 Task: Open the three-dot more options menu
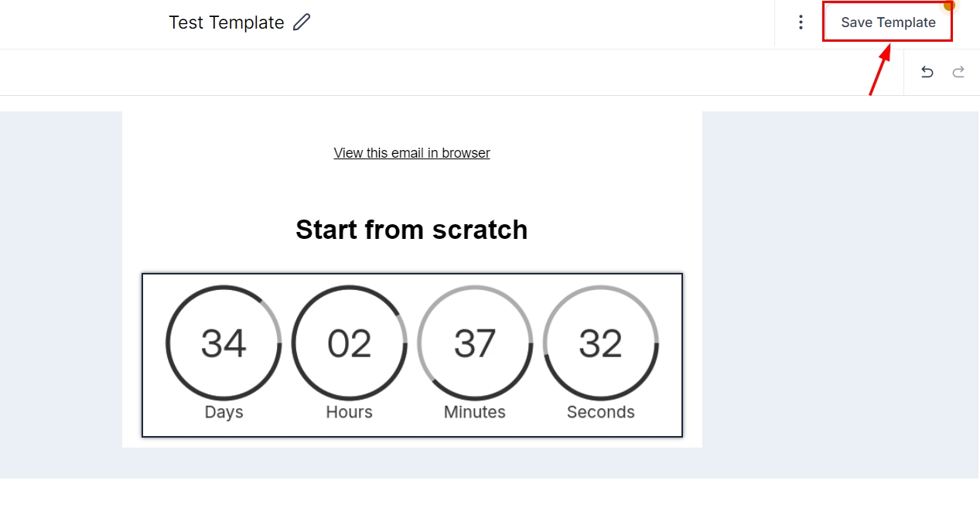tap(801, 22)
